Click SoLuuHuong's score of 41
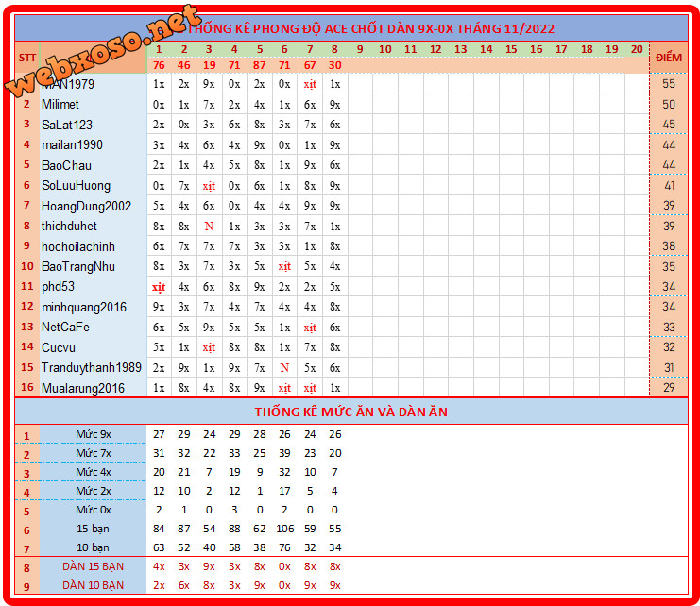The width and height of the screenshot is (700, 606). [669, 186]
